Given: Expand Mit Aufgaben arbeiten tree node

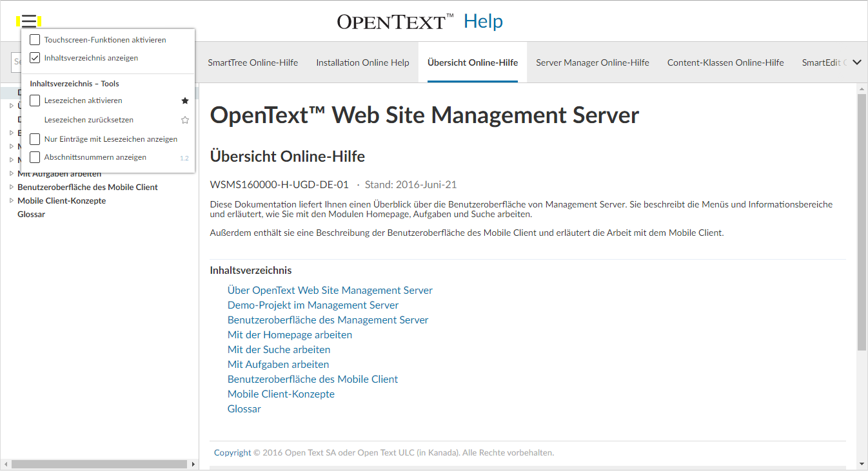Looking at the screenshot, I should [x=12, y=173].
